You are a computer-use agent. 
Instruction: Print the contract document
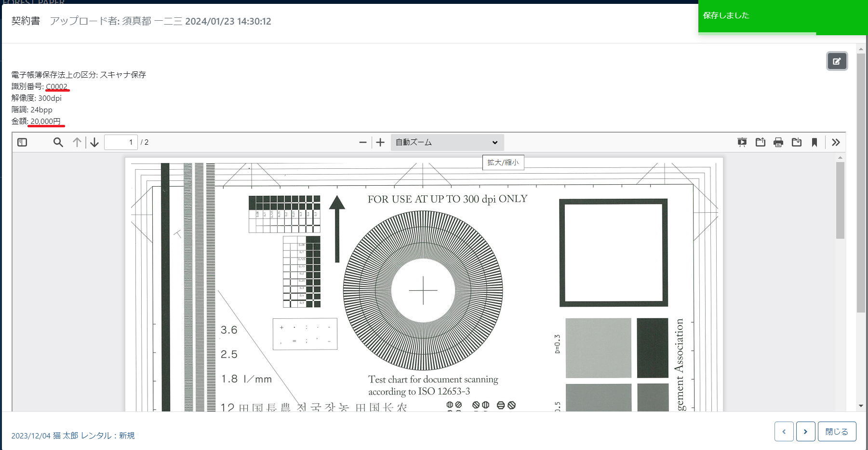point(778,142)
